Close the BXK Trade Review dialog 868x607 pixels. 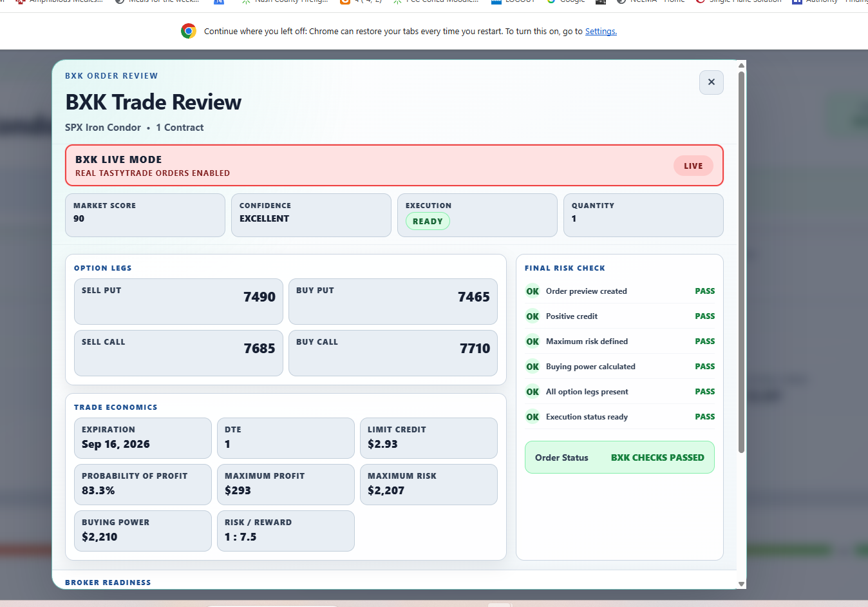[711, 82]
